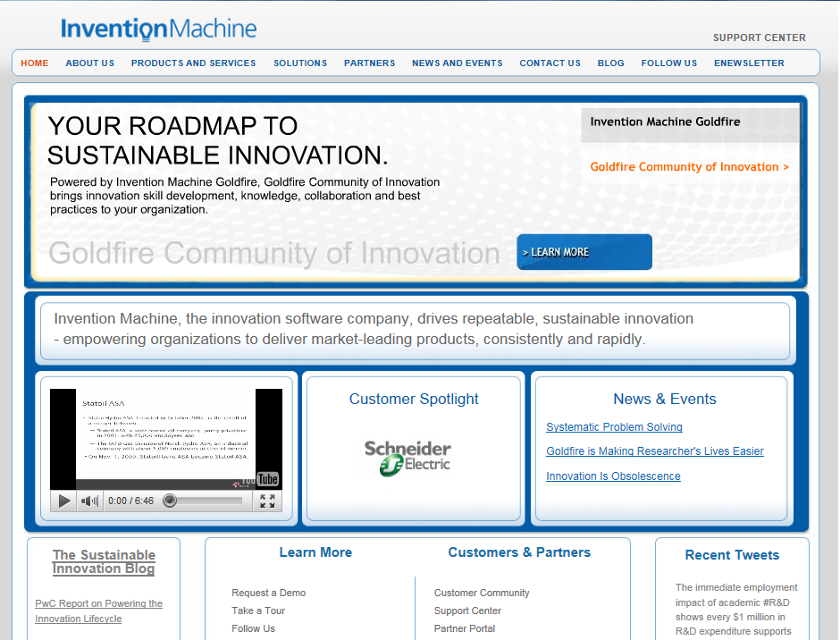This screenshot has width=840, height=640.
Task: Open NEWS AND EVENTS menu
Action: click(458, 63)
